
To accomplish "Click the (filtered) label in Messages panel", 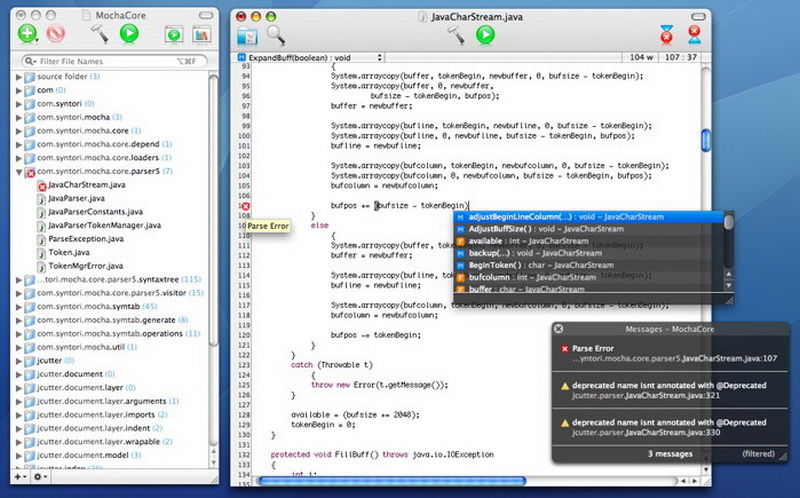I will [758, 454].
